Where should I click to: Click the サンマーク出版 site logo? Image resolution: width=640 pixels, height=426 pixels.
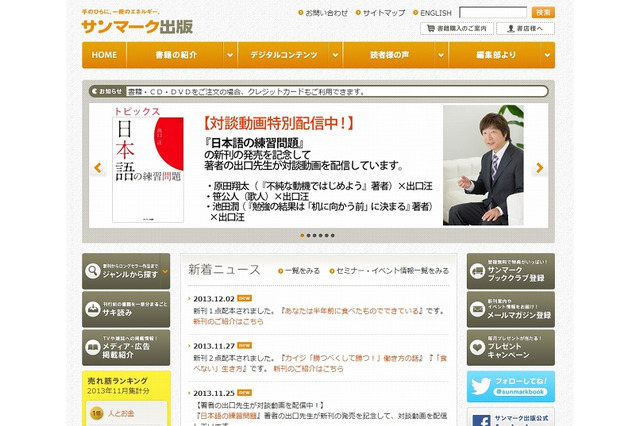[x=137, y=27]
